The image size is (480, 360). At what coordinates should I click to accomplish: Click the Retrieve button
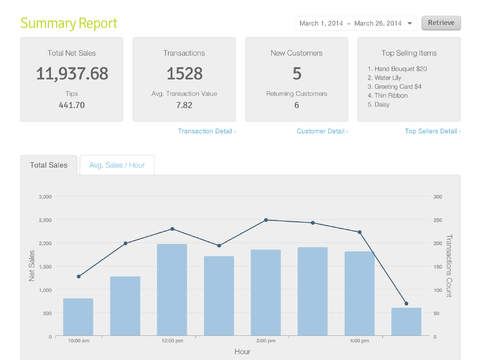point(441,23)
